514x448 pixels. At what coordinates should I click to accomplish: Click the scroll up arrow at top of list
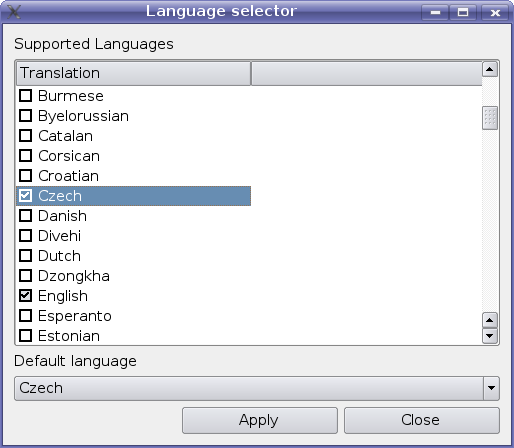point(490,69)
